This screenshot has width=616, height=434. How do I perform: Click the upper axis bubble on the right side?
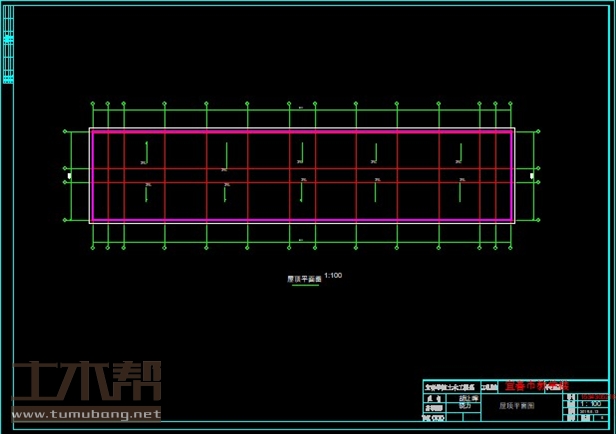pyautogui.click(x=540, y=131)
